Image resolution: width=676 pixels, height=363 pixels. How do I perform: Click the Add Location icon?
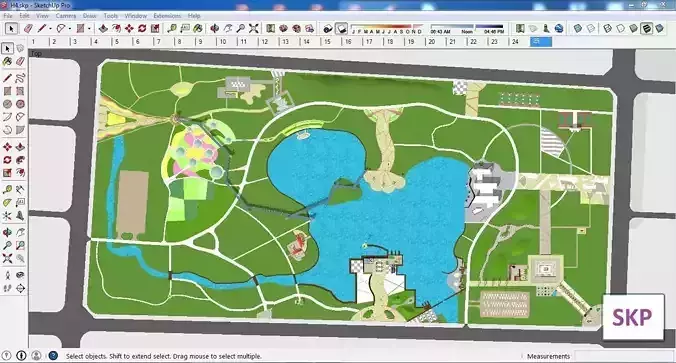[520, 28]
